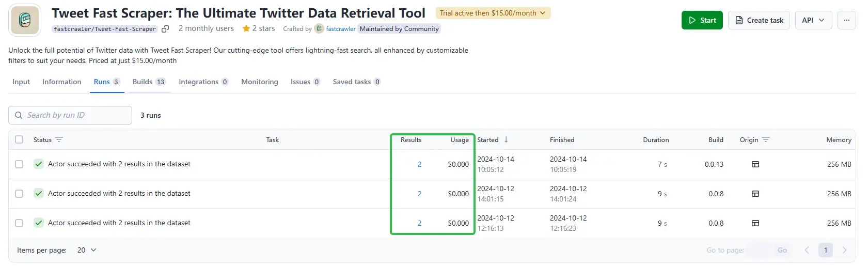868x266 pixels.
Task: Click the 7 s duration value
Action: (x=662, y=164)
